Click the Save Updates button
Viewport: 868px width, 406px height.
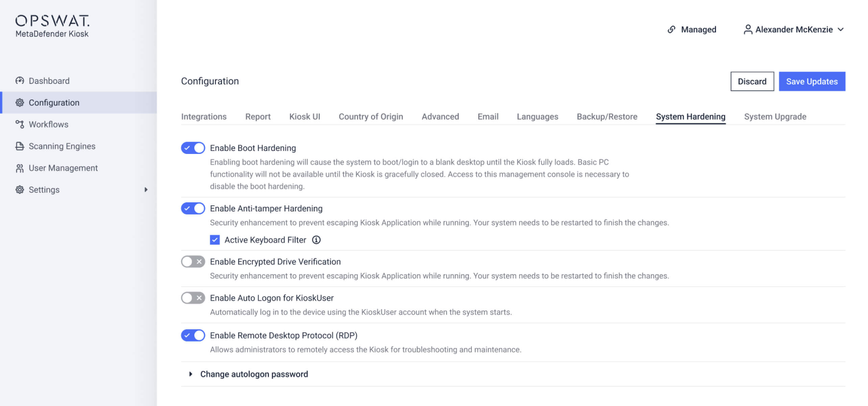pyautogui.click(x=812, y=82)
